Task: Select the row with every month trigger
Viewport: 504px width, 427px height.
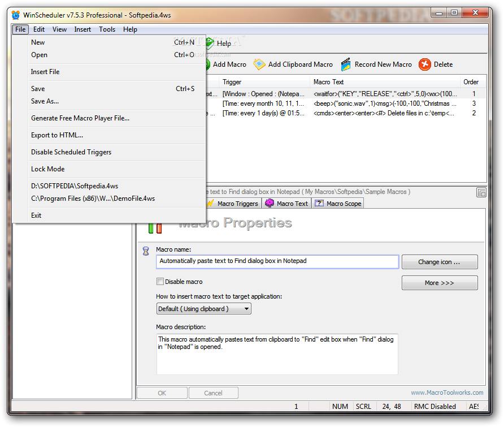Action: point(346,103)
